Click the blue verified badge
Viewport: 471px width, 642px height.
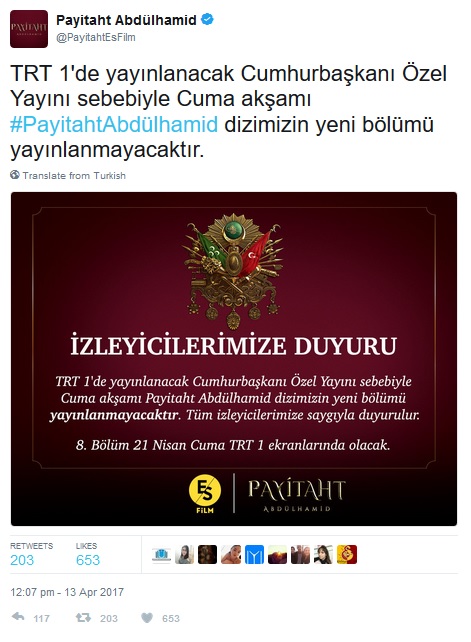(x=208, y=19)
